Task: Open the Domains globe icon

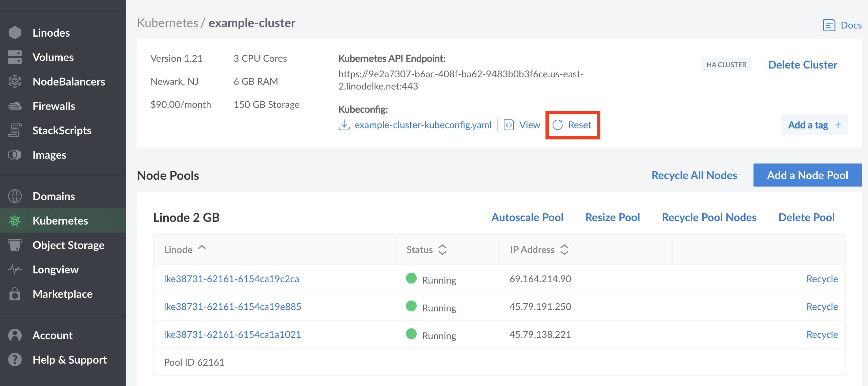Action: pyautogui.click(x=15, y=196)
